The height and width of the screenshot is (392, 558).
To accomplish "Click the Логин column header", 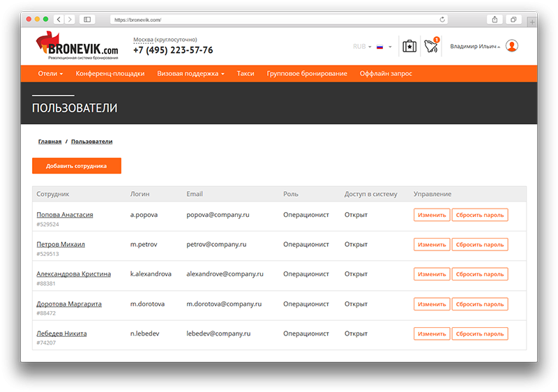I will [x=140, y=194].
